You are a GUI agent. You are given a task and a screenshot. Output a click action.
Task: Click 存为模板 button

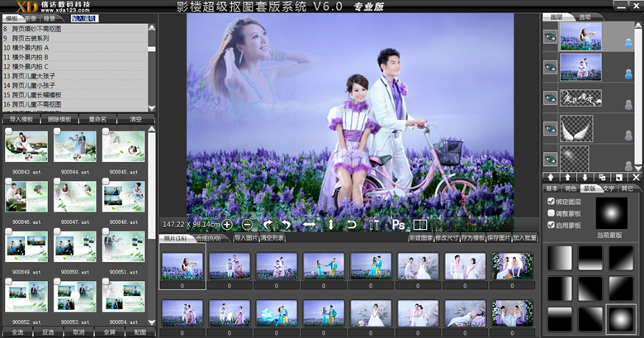(x=473, y=238)
